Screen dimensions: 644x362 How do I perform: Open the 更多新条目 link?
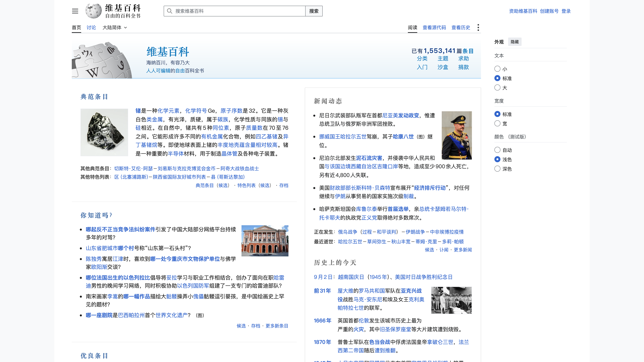[x=277, y=326]
